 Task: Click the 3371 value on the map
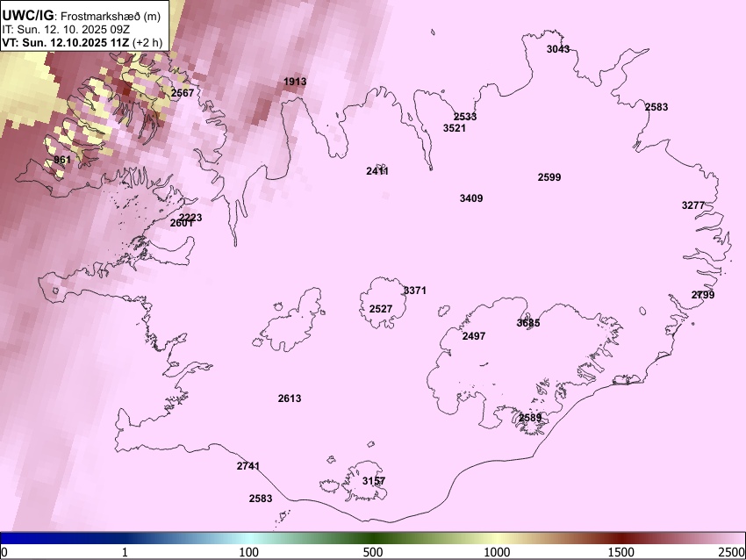415,291
